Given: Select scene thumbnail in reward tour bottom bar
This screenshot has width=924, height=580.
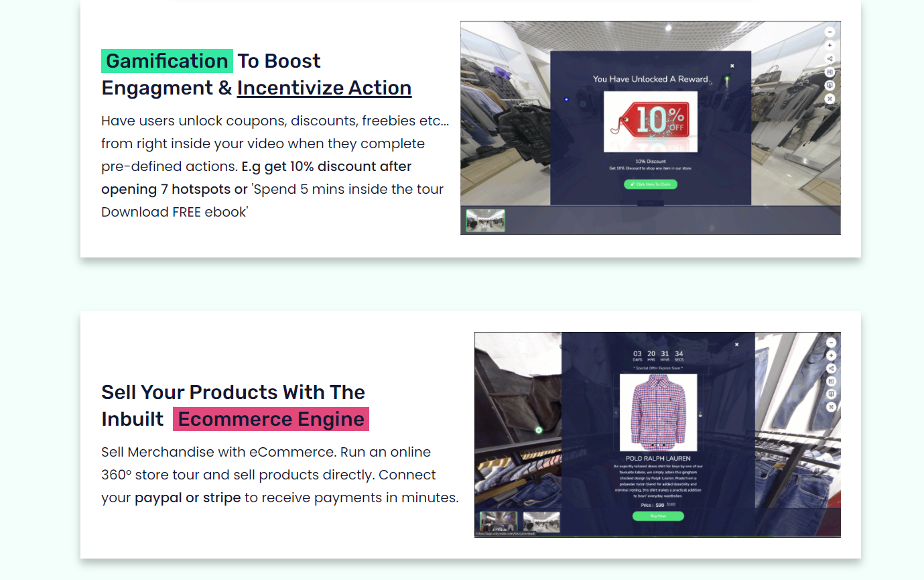Looking at the screenshot, I should click(486, 221).
